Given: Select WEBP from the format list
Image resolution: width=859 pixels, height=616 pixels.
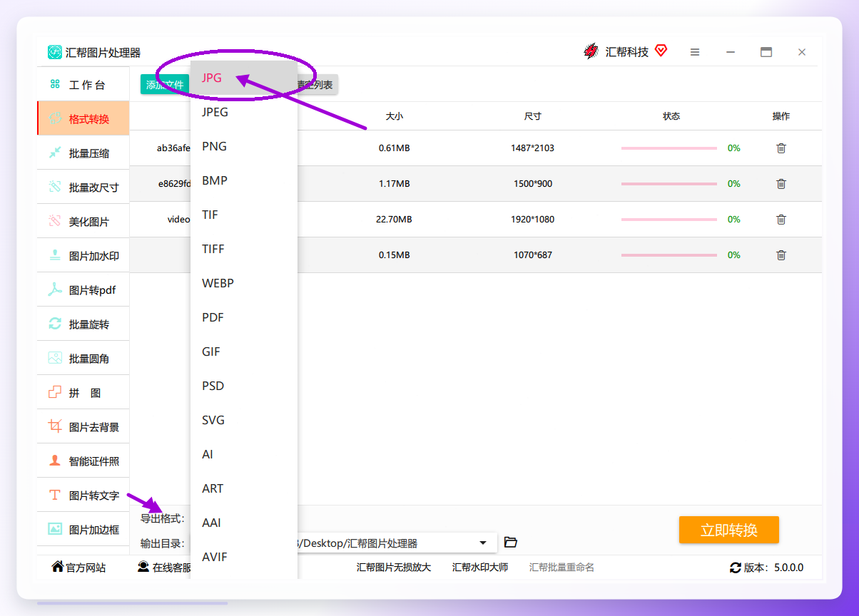Looking at the screenshot, I should (x=244, y=283).
